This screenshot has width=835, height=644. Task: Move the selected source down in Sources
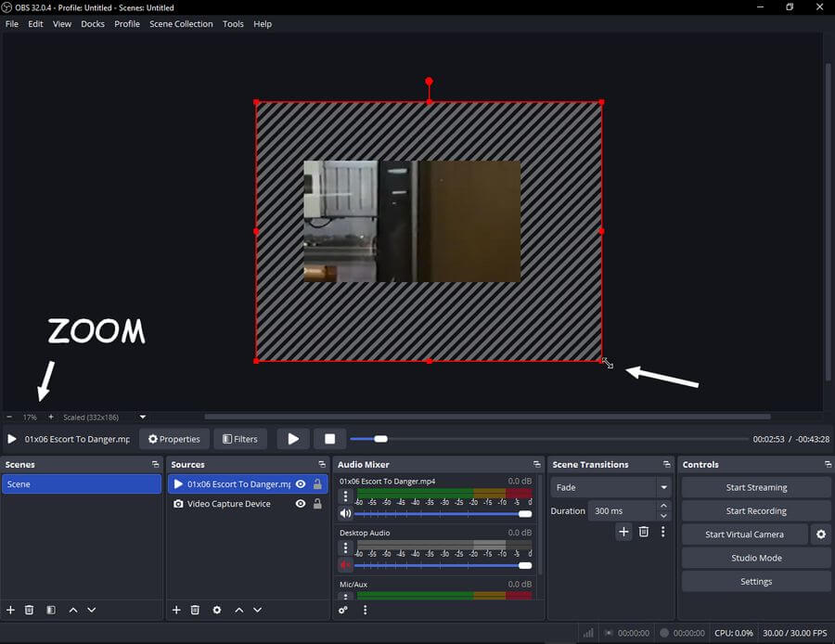[258, 610]
